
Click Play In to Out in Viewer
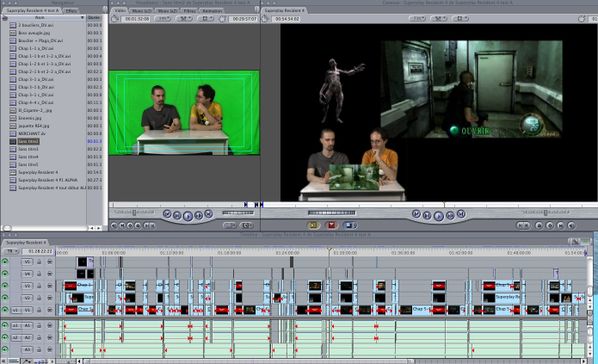pos(177,216)
